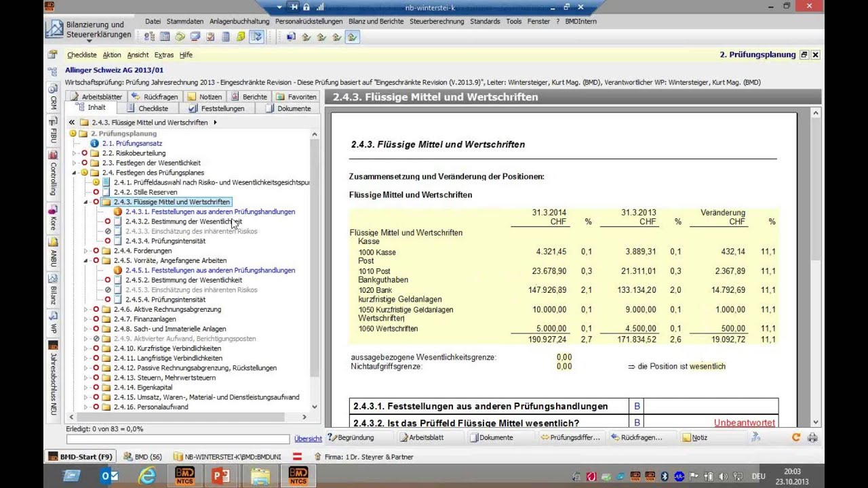Expand 2.4.8. Sach- und Immaterielle Anlagen
The image size is (868, 488).
click(86, 329)
